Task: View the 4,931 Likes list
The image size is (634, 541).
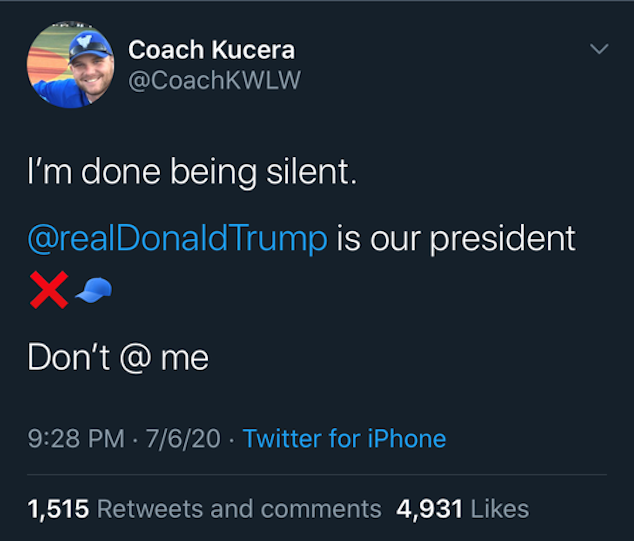Action: click(463, 509)
